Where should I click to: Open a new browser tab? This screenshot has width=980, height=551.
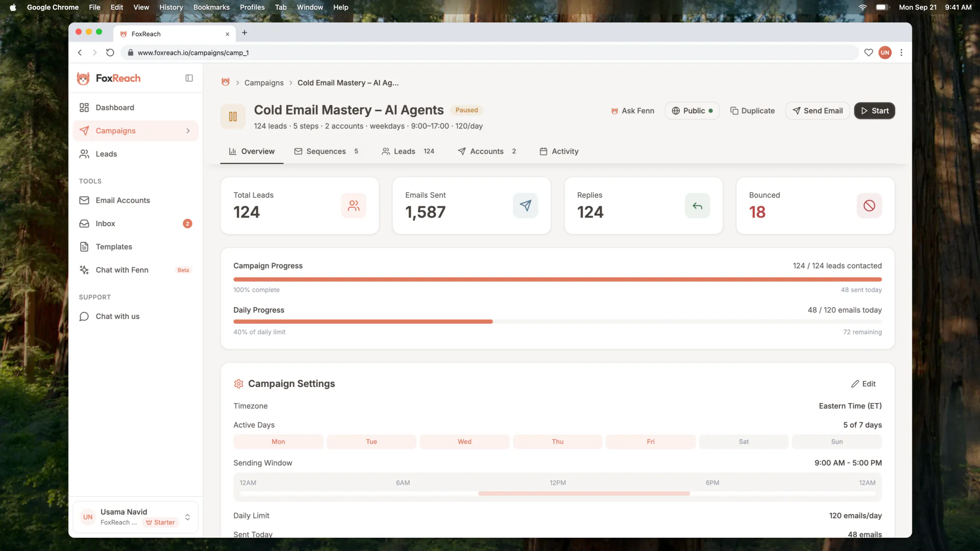pos(245,33)
